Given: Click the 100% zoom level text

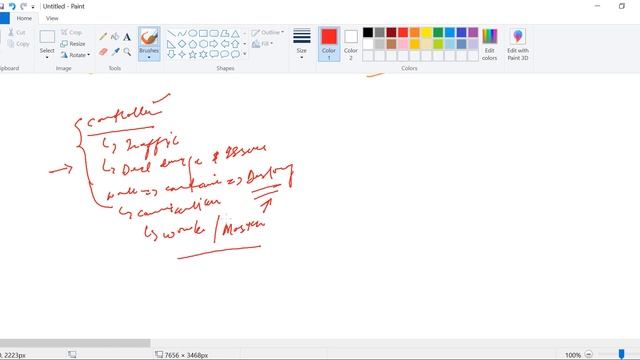Looking at the screenshot, I should (573, 355).
